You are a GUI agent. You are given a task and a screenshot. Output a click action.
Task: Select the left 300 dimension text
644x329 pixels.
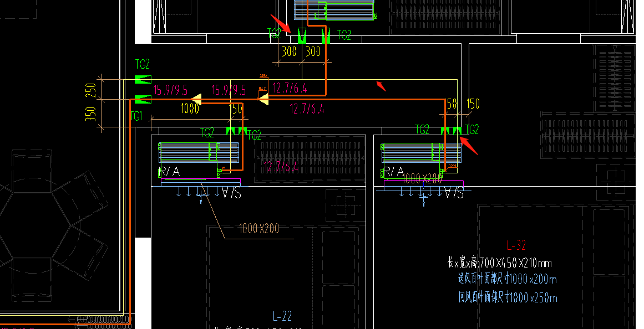[289, 52]
